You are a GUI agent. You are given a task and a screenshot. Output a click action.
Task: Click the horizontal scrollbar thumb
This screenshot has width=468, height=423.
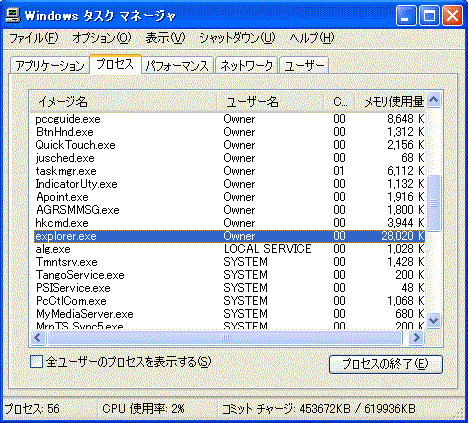[x=225, y=338]
